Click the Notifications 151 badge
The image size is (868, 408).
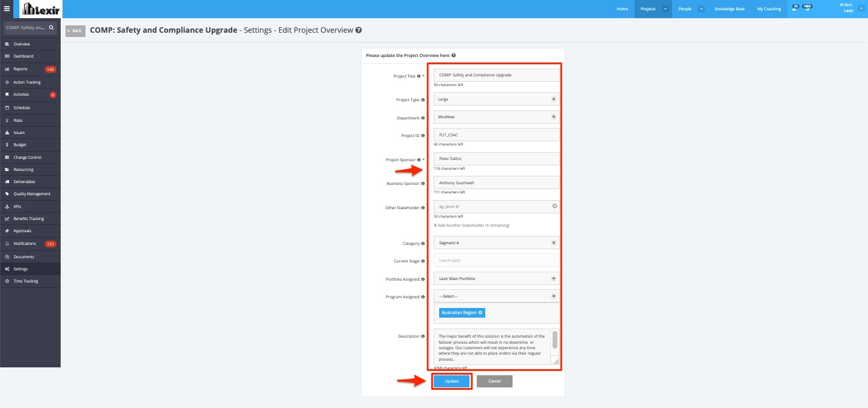tap(50, 244)
